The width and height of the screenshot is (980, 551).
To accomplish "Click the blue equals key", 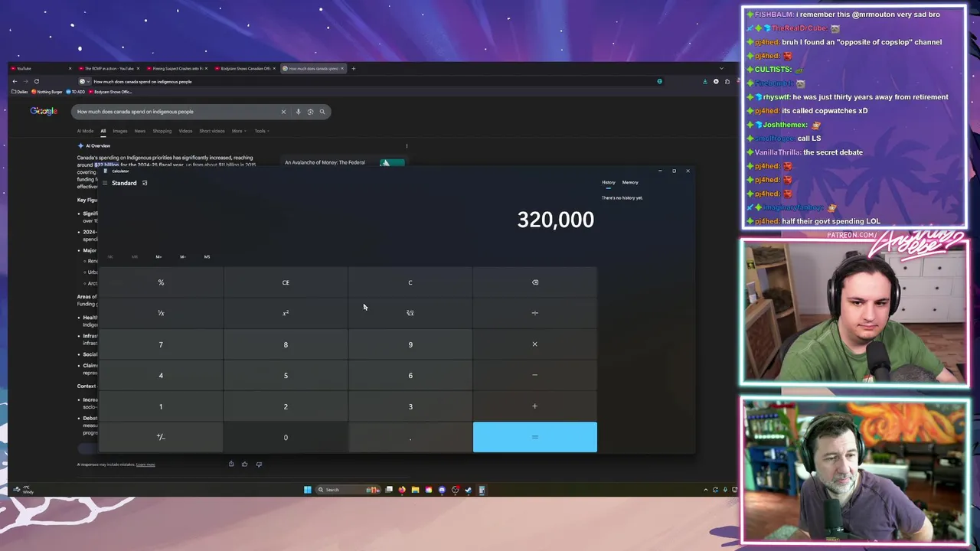I will point(535,437).
